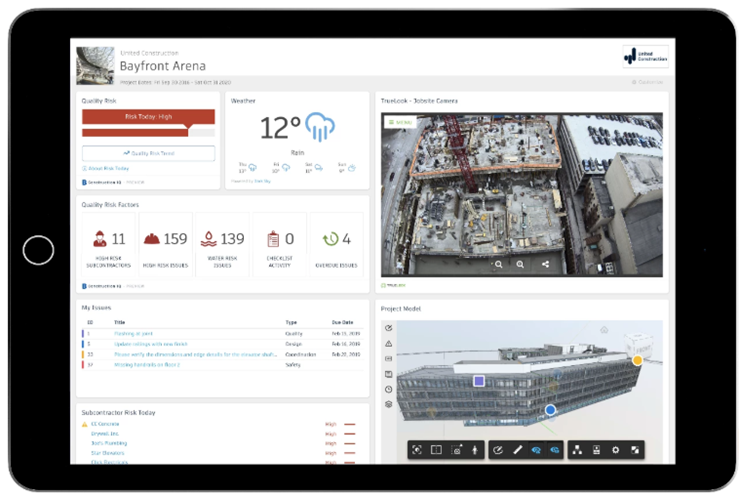Zoom in on the jobsite camera image
The image size is (740, 496).
tap(520, 265)
